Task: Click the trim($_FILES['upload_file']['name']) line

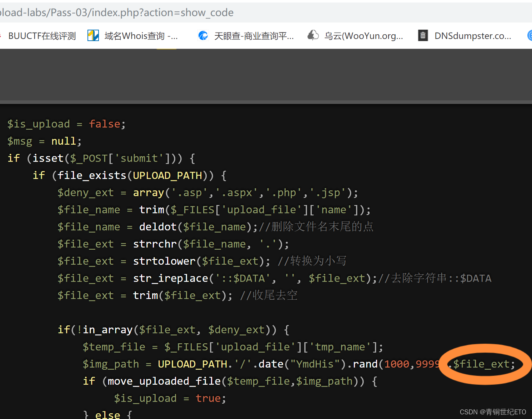Action: [214, 210]
